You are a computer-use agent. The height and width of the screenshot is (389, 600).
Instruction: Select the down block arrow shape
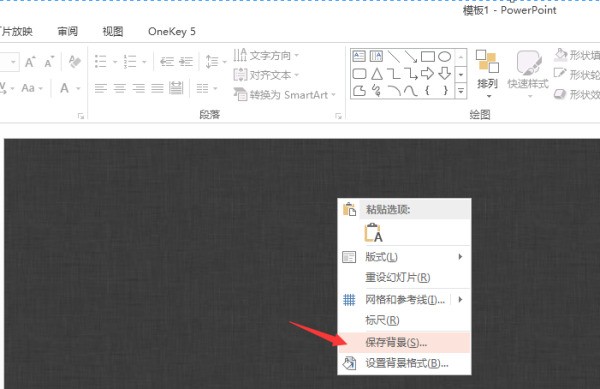point(444,73)
